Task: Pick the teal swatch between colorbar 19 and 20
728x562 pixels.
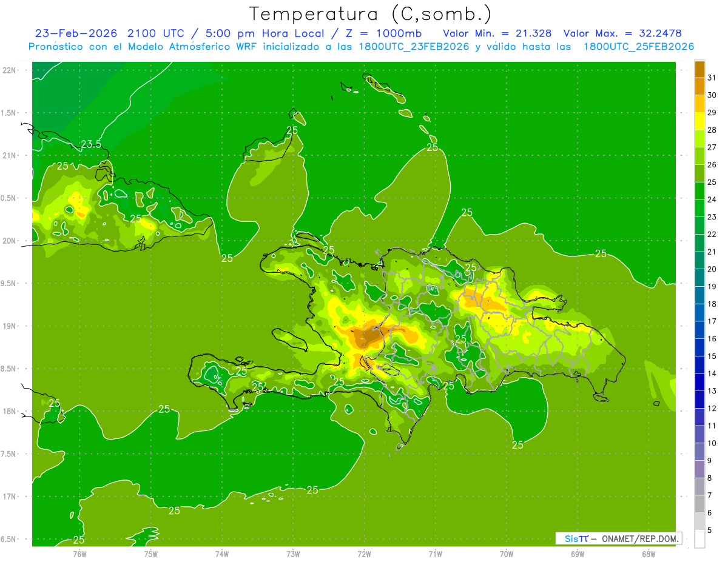Action: tap(699, 278)
